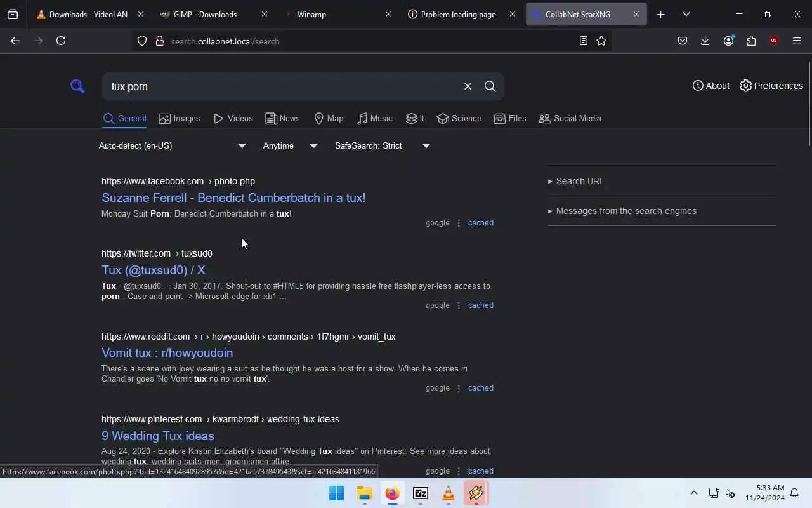Open the Pocket save button

click(683, 41)
